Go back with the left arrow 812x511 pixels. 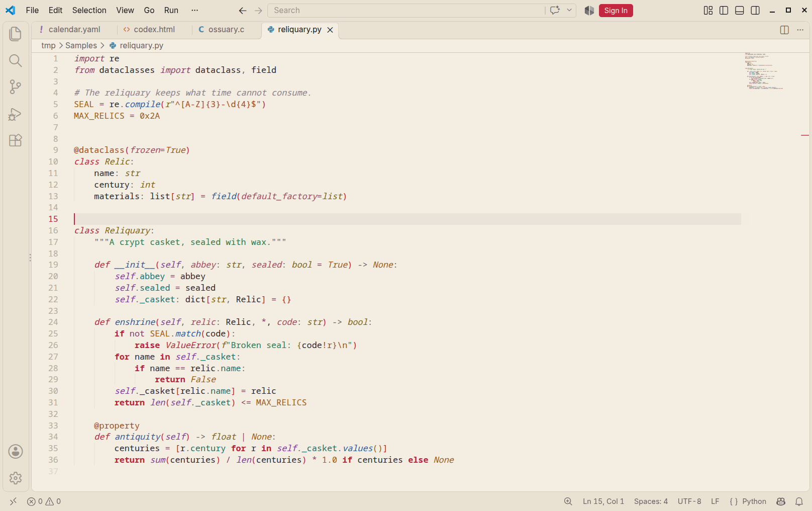coord(243,11)
